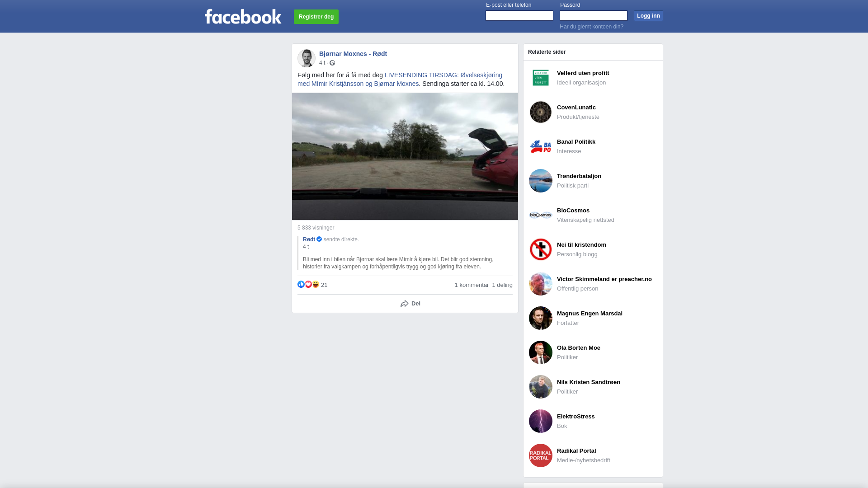The width and height of the screenshot is (868, 488).
Task: Click the Like reaction icon
Action: click(301, 284)
